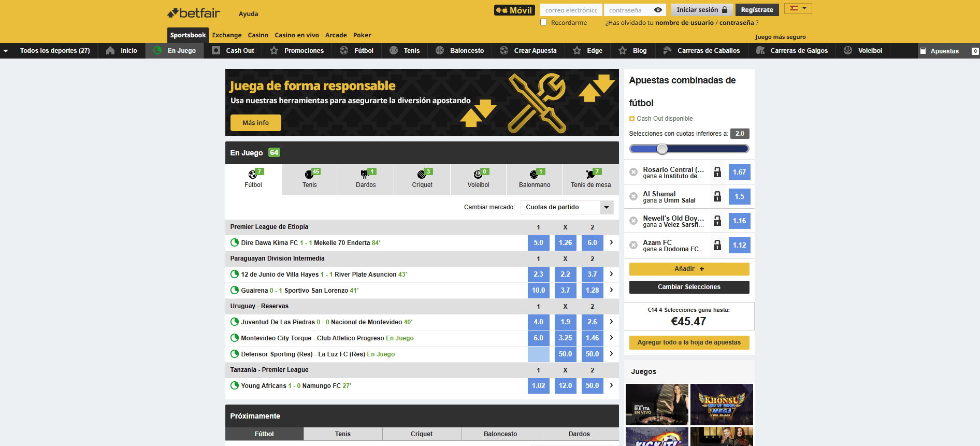Image resolution: width=980 pixels, height=446 pixels.
Task: Toggle lock on Azam FC selection
Action: coord(717,245)
